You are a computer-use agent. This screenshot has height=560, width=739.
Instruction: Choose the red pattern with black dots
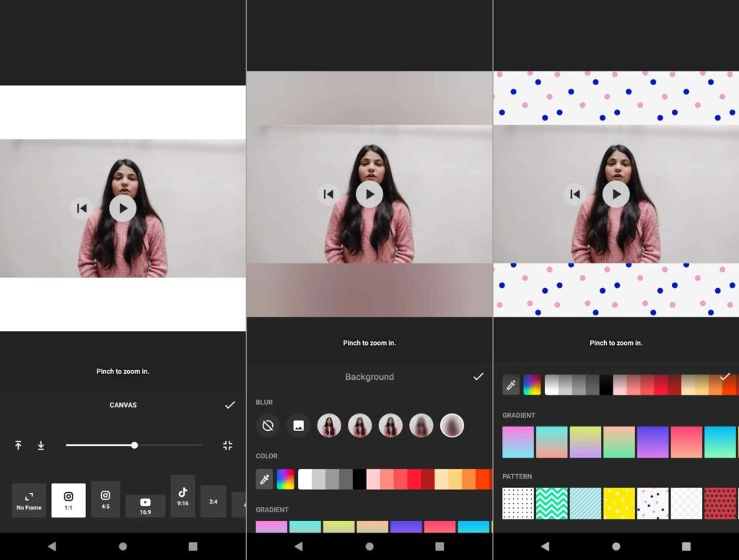coord(720,504)
